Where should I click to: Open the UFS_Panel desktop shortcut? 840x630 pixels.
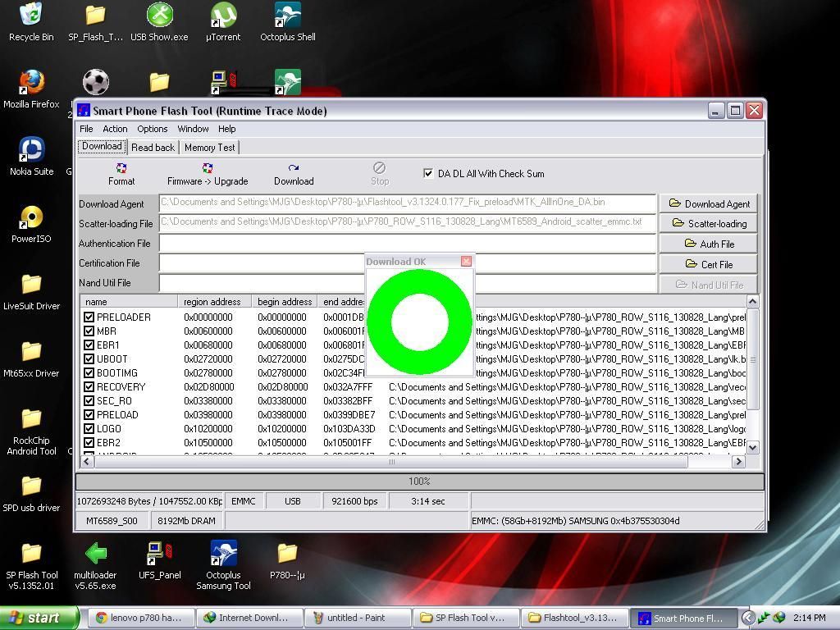tap(159, 555)
